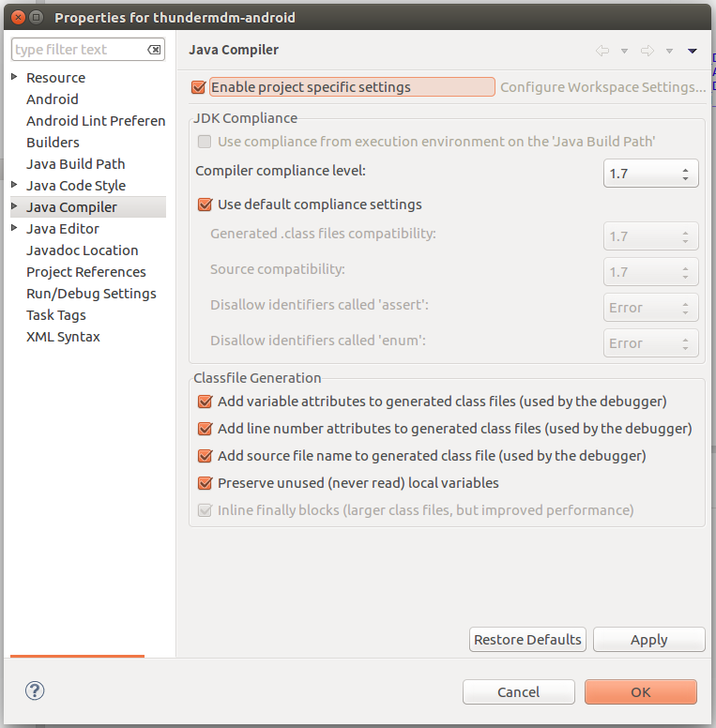Expand the Resource tree node
716x728 pixels.
[14, 77]
